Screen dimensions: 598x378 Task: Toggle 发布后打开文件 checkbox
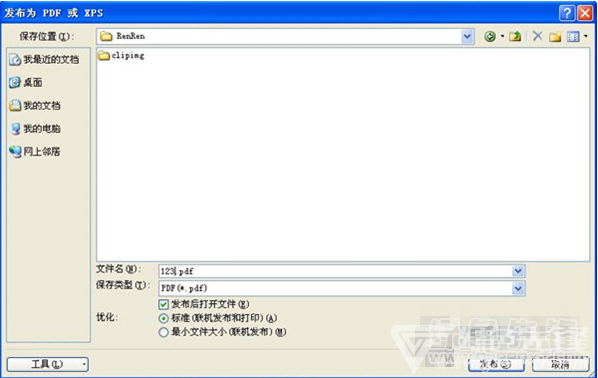tap(164, 304)
